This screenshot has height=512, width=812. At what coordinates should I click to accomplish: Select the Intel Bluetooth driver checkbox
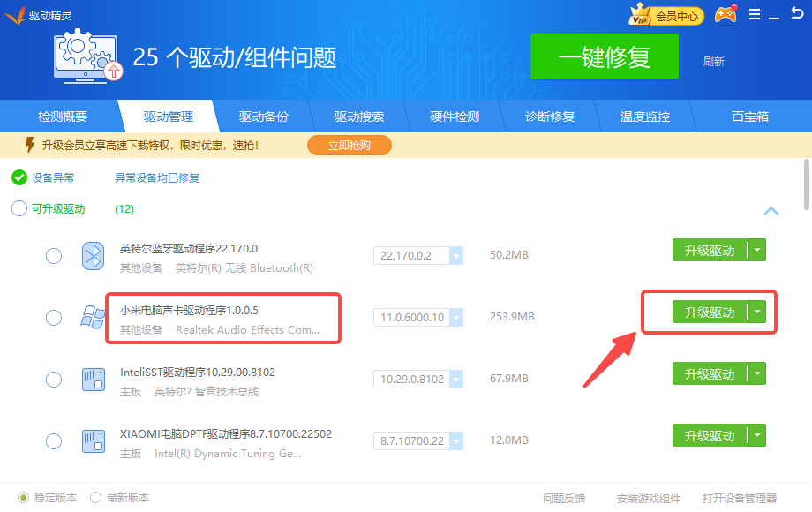point(54,256)
